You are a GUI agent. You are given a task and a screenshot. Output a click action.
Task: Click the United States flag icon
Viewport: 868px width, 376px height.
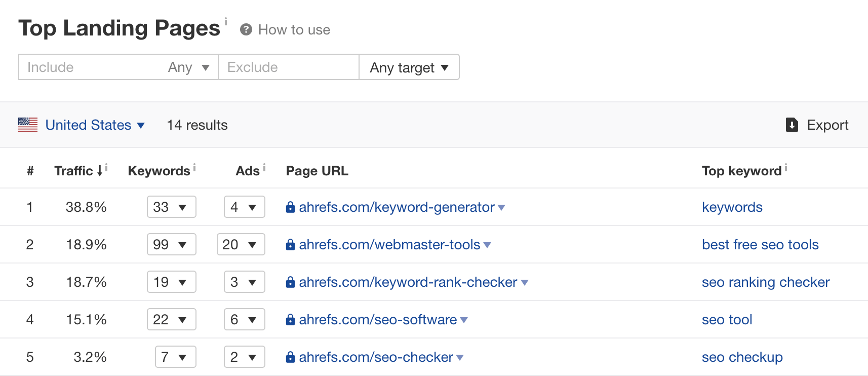28,125
